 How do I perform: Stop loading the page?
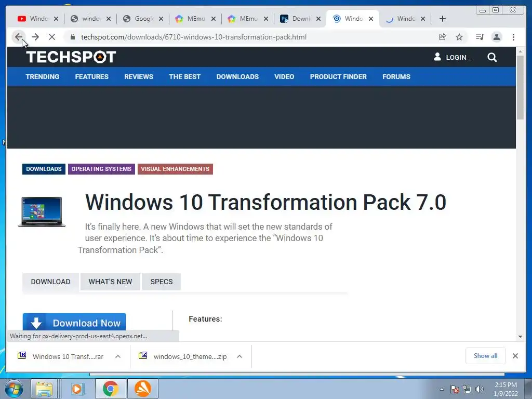(x=52, y=37)
